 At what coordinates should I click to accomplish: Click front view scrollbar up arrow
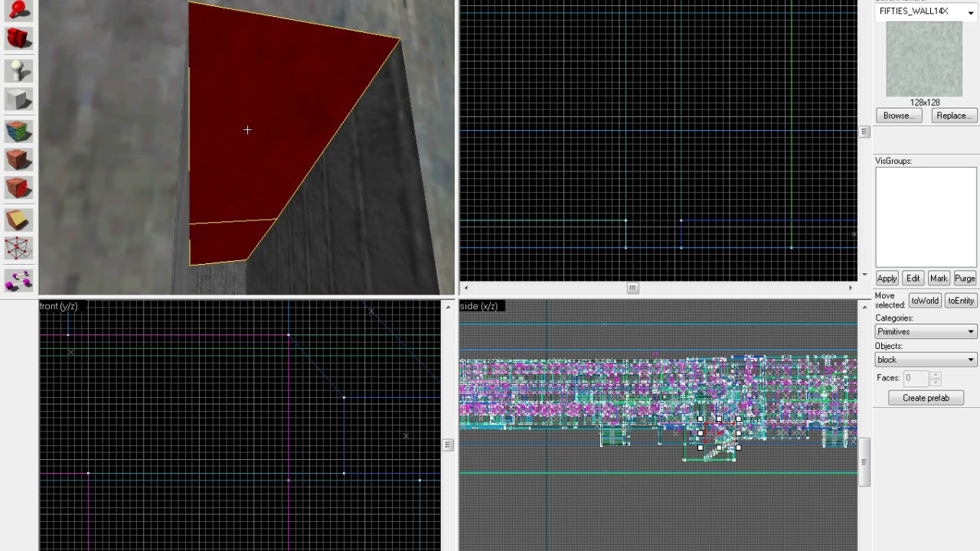[448, 307]
